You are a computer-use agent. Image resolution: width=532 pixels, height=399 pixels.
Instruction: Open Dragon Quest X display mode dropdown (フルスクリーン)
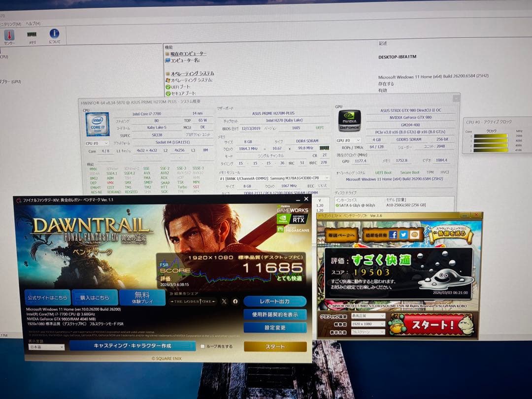(x=368, y=332)
